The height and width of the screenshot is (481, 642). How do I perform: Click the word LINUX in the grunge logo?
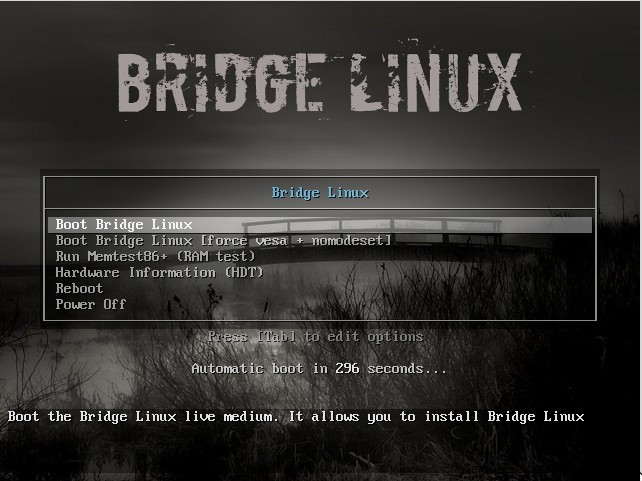(436, 82)
